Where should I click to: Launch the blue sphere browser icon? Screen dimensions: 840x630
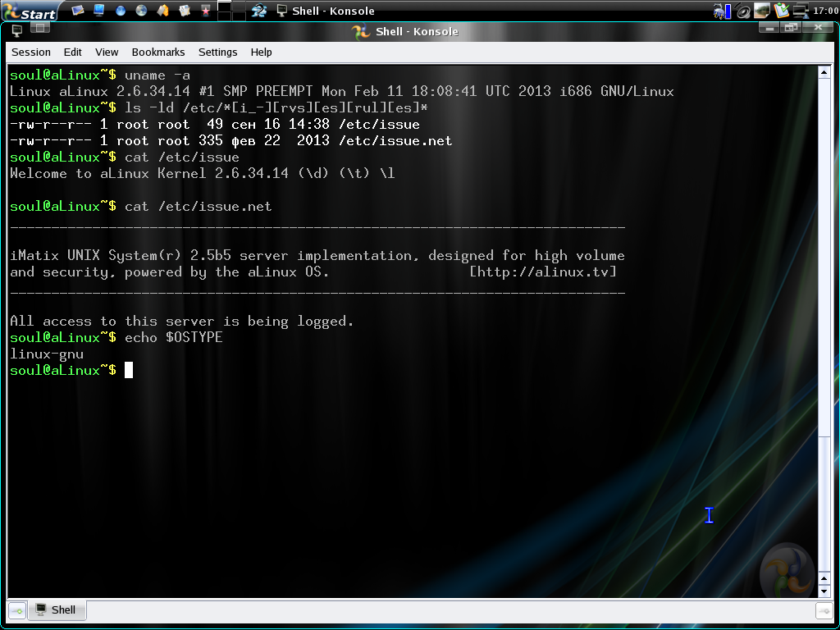pyautogui.click(x=121, y=10)
